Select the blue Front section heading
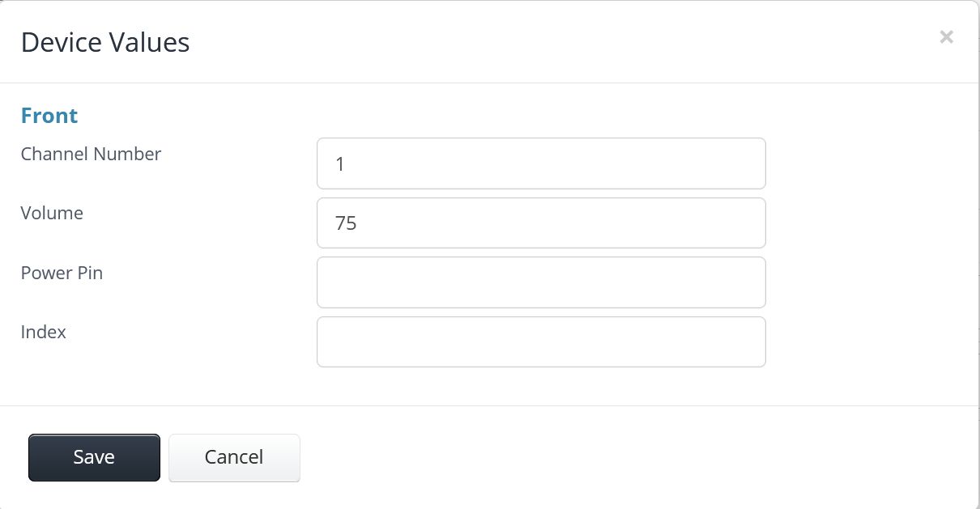Viewport: 980px width, 509px height. pyautogui.click(x=49, y=116)
